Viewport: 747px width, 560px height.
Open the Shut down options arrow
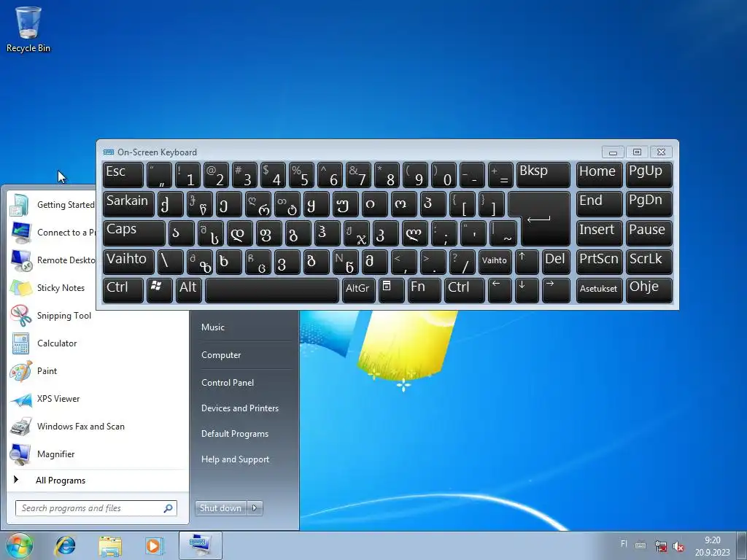255,508
